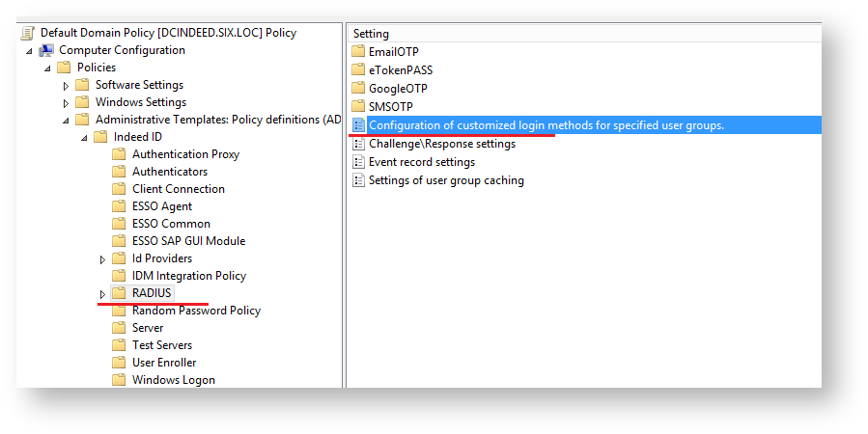
Task: Click the Event record settings policy icon
Action: tap(358, 162)
